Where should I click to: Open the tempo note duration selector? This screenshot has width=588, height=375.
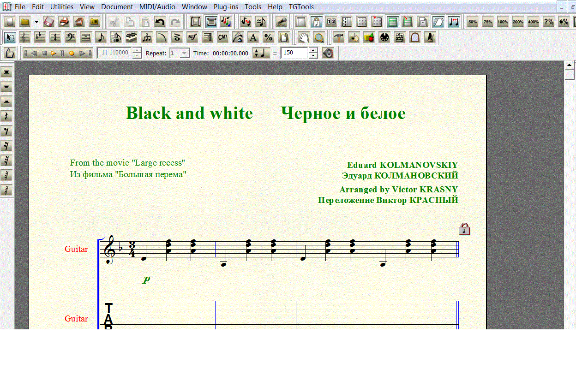pos(261,53)
